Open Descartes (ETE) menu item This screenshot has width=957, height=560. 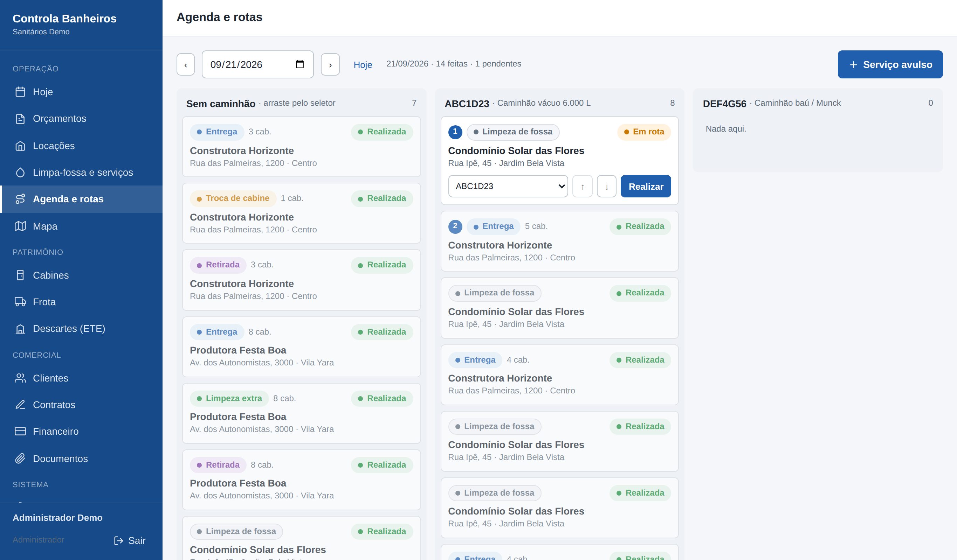click(81, 329)
